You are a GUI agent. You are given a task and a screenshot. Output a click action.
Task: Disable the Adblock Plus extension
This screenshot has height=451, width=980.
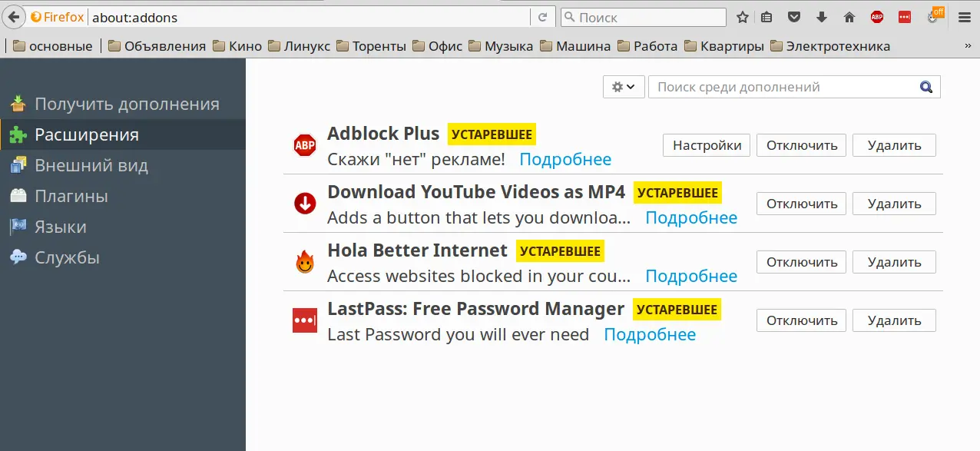[x=801, y=145]
